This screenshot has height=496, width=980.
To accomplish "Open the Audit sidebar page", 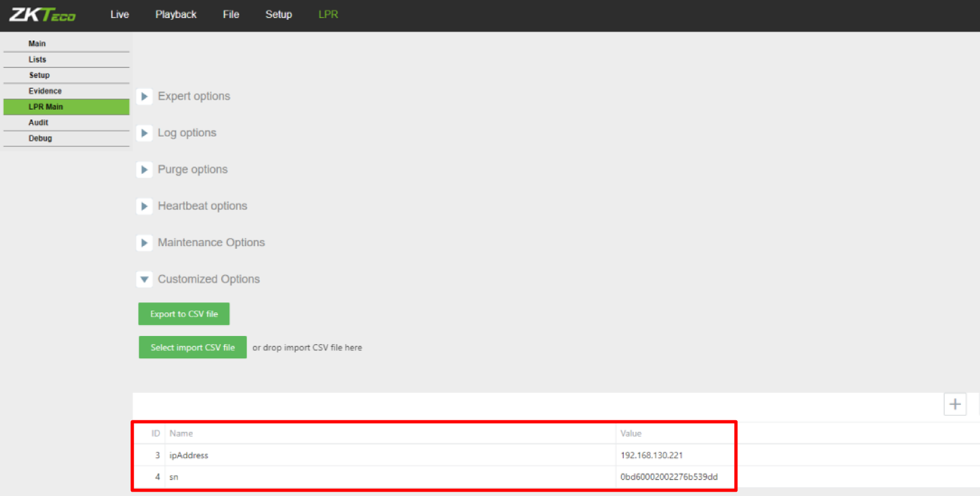I will [66, 123].
